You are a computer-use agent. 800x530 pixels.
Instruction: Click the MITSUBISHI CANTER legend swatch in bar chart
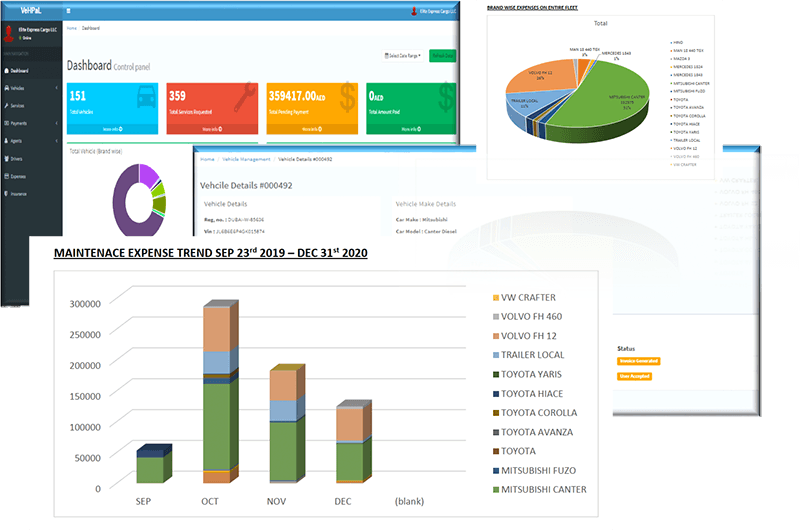496,490
